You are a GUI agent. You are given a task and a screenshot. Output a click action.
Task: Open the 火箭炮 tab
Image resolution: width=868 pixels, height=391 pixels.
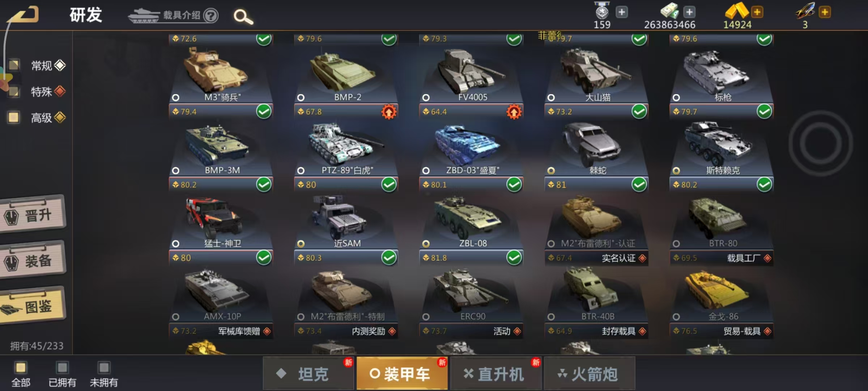(x=590, y=373)
